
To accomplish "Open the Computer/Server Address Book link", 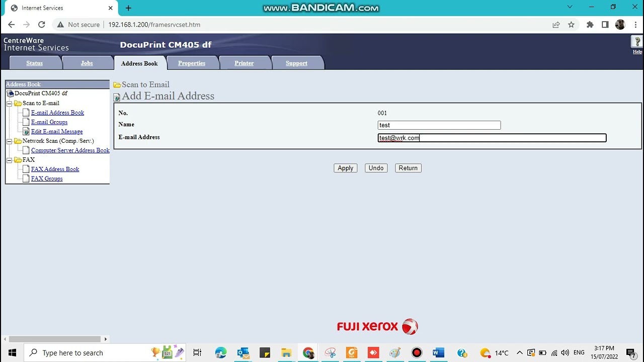I will pyautogui.click(x=70, y=150).
